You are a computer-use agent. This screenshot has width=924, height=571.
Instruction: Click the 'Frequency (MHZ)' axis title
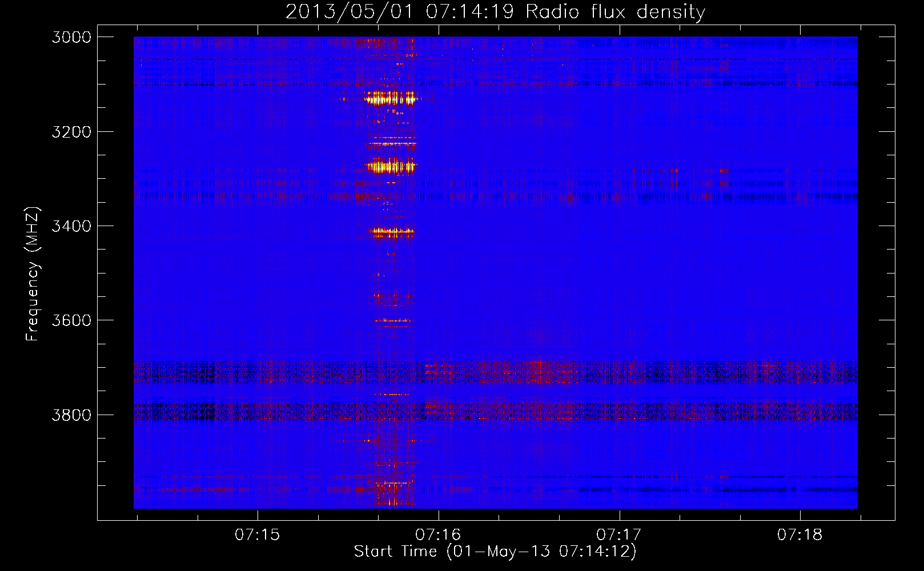[x=33, y=274]
